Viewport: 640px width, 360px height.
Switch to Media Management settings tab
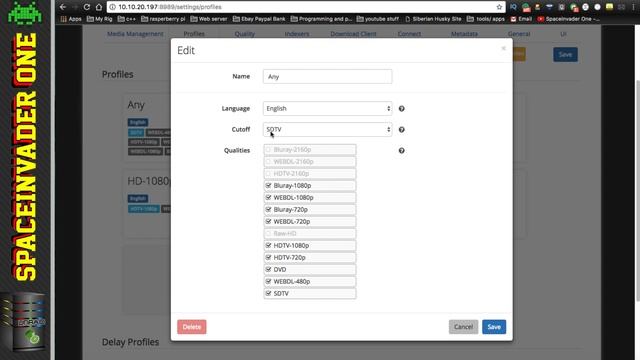[135, 34]
